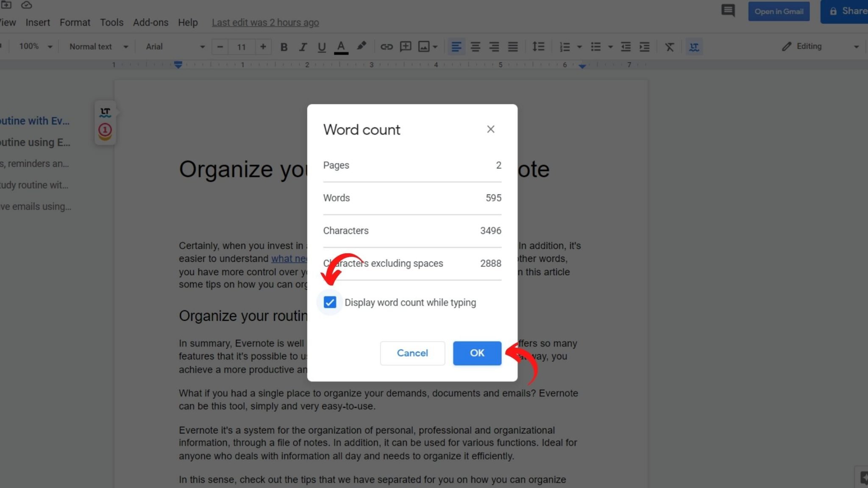This screenshot has height=488, width=868.
Task: Click the insert image icon
Action: pos(424,47)
